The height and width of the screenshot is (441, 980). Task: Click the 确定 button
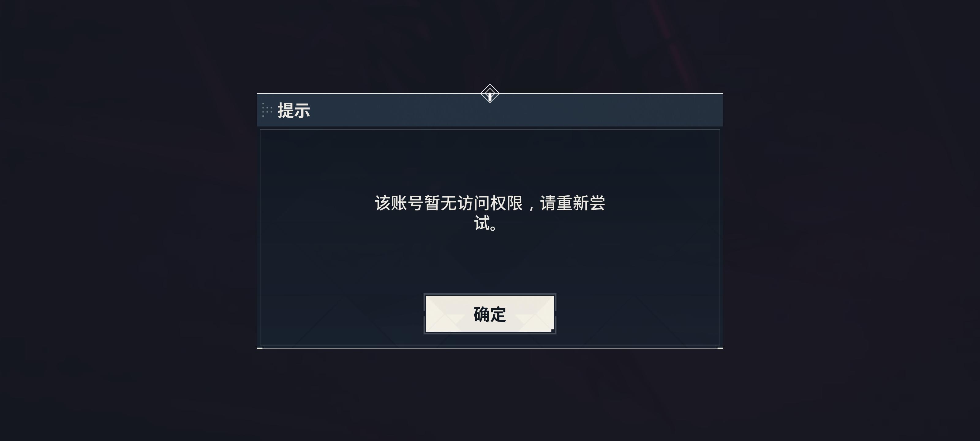(x=490, y=314)
